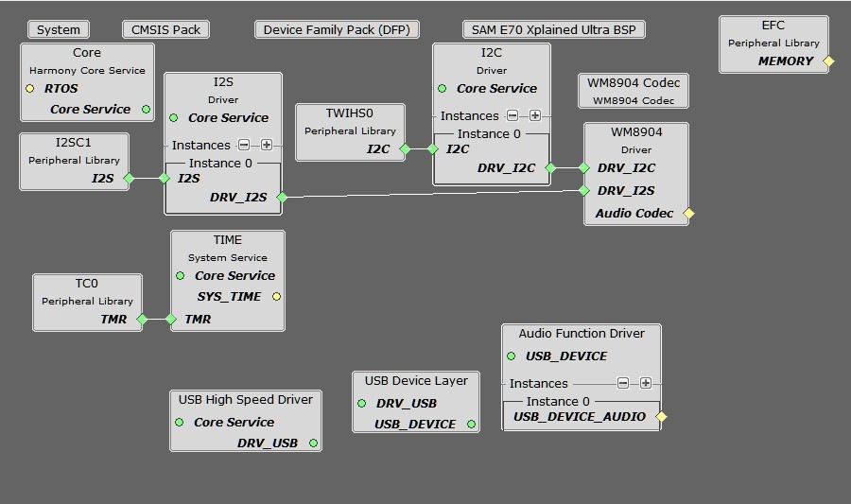851x504 pixels.
Task: Click the green Core Service circle on I2C Driver
Action: [443, 89]
